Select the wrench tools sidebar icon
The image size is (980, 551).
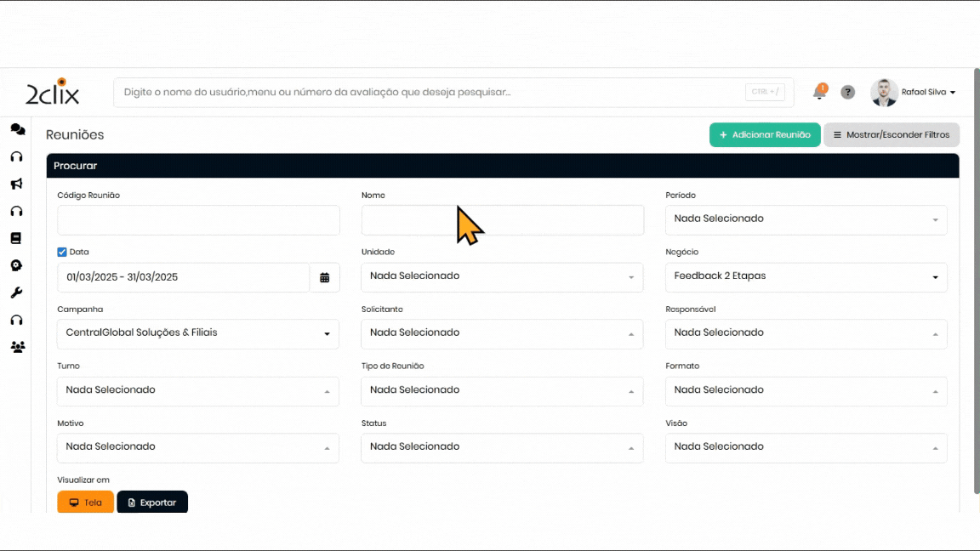16,293
